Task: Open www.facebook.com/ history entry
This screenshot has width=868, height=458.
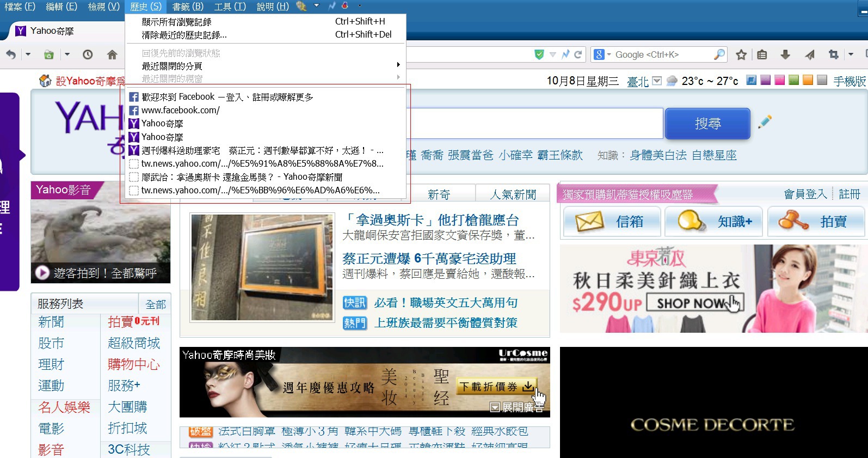Action: (266, 110)
